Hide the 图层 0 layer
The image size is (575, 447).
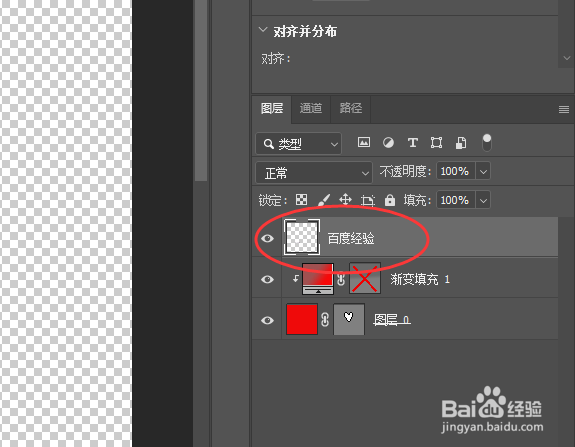pos(267,320)
